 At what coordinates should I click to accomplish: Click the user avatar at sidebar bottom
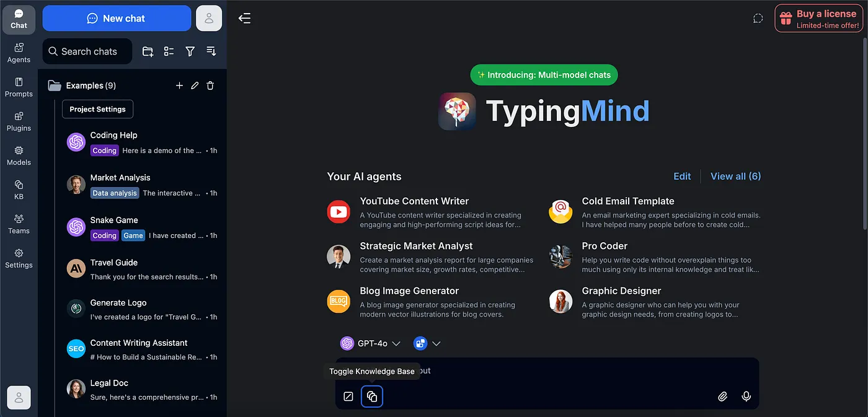click(19, 398)
